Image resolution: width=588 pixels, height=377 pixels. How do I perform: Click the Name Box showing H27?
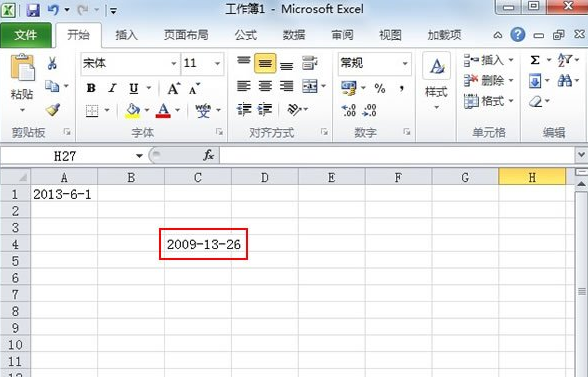click(x=72, y=155)
